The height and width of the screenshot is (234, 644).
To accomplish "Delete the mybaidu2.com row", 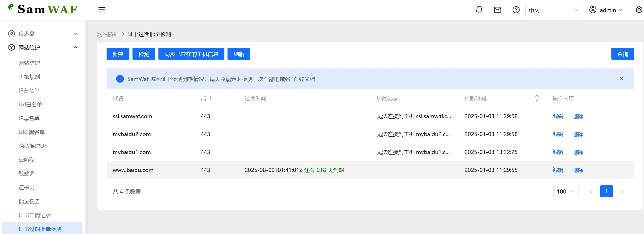I will point(578,134).
